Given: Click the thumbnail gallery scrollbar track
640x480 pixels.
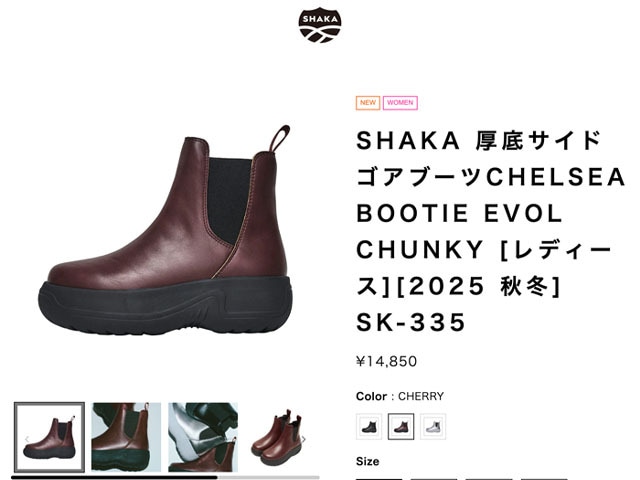Looking at the screenshot, I should pyautogui.click(x=165, y=477).
